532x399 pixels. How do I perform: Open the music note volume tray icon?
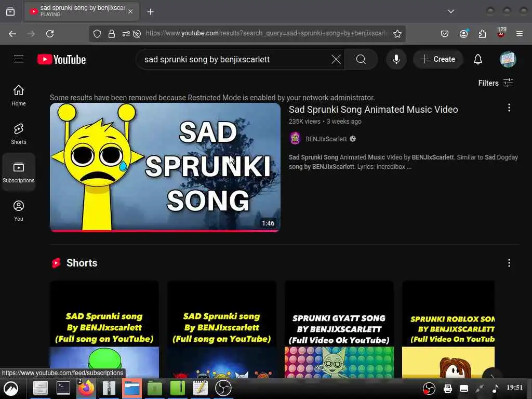(x=495, y=389)
